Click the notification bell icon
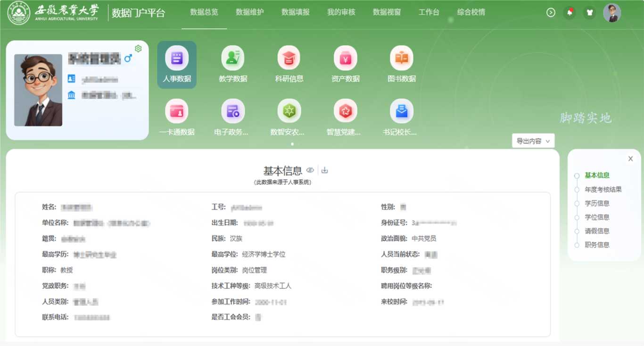The width and height of the screenshot is (644, 346). 570,13
